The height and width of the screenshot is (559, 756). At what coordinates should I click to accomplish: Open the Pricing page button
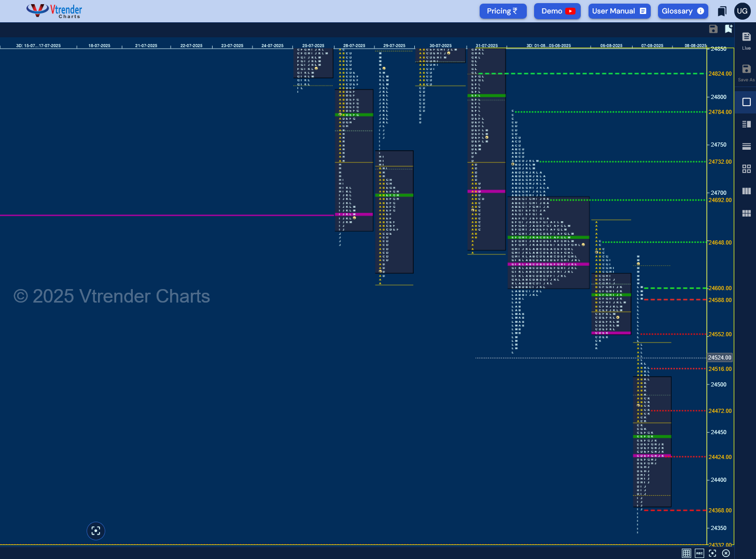502,11
